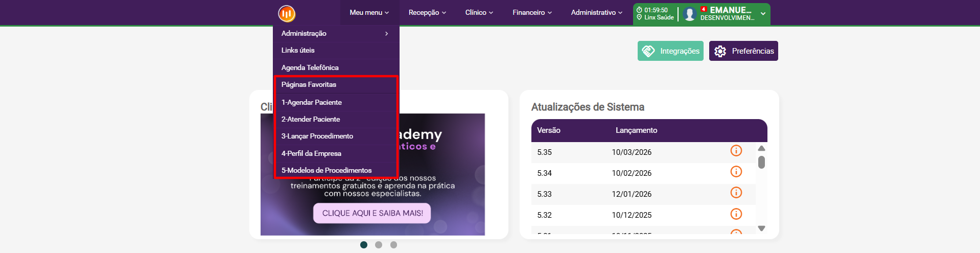Screen dimensions: 980x253
Task: Click release date 10/12/2025
Action: click(x=632, y=215)
